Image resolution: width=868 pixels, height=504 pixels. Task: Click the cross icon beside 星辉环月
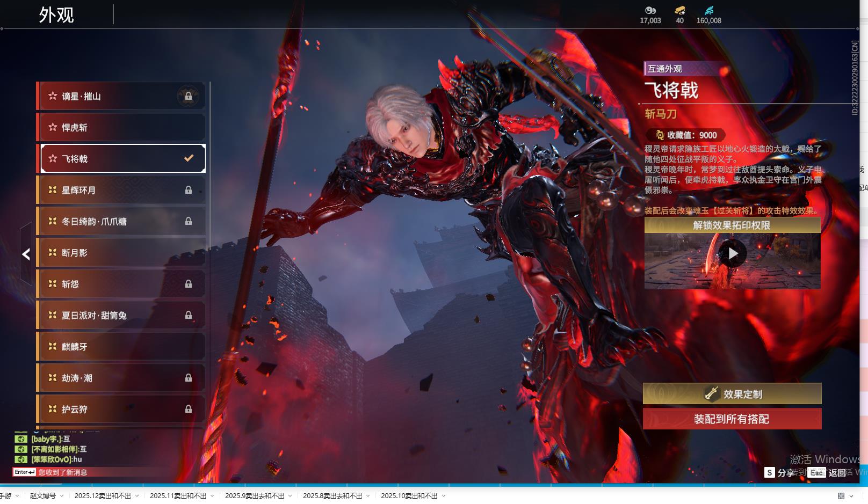(53, 189)
